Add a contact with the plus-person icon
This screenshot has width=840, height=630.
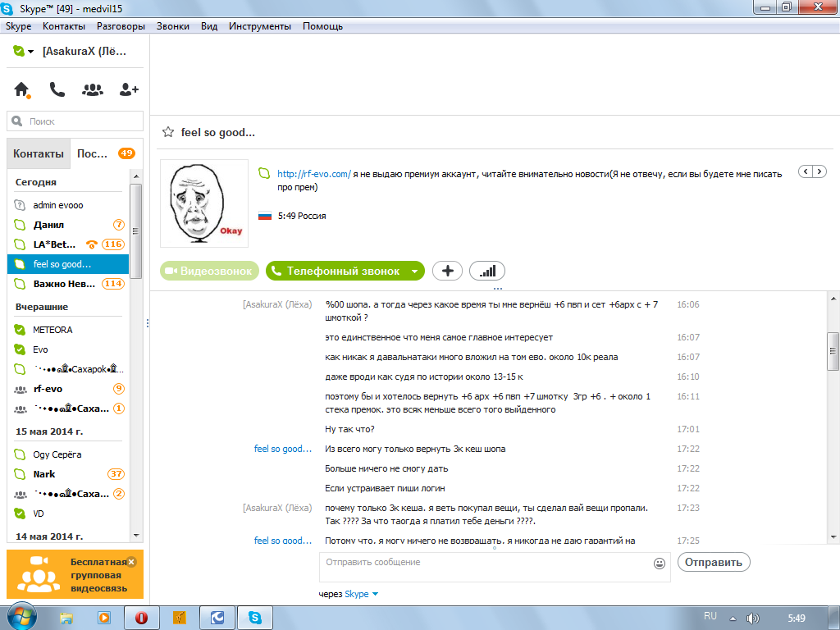click(x=129, y=89)
